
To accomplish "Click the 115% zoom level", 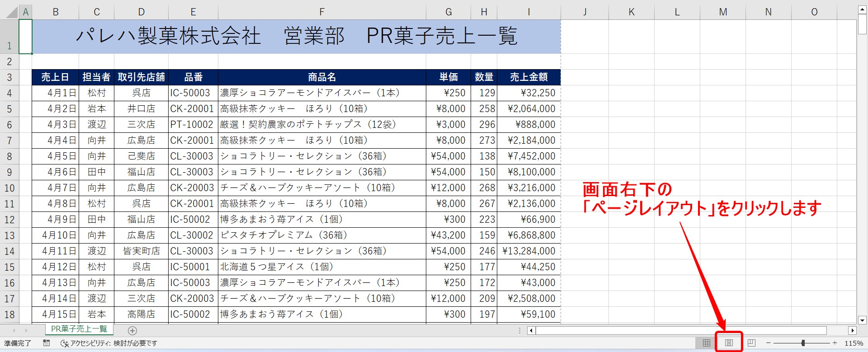I will tap(854, 343).
